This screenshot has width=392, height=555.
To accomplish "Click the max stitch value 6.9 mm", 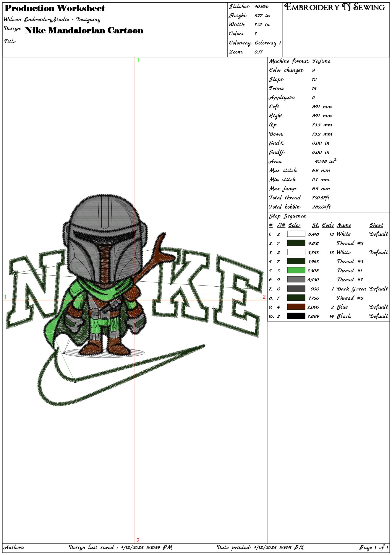I will tap(321, 170).
